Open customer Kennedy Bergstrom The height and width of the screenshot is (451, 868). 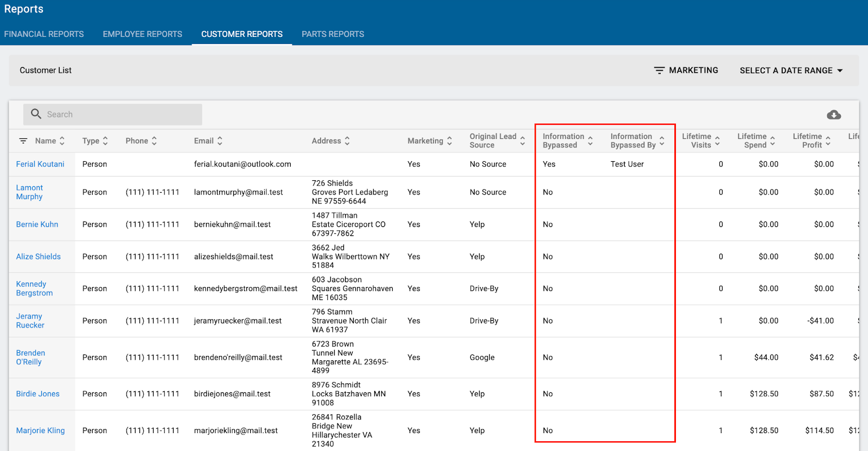(34, 288)
